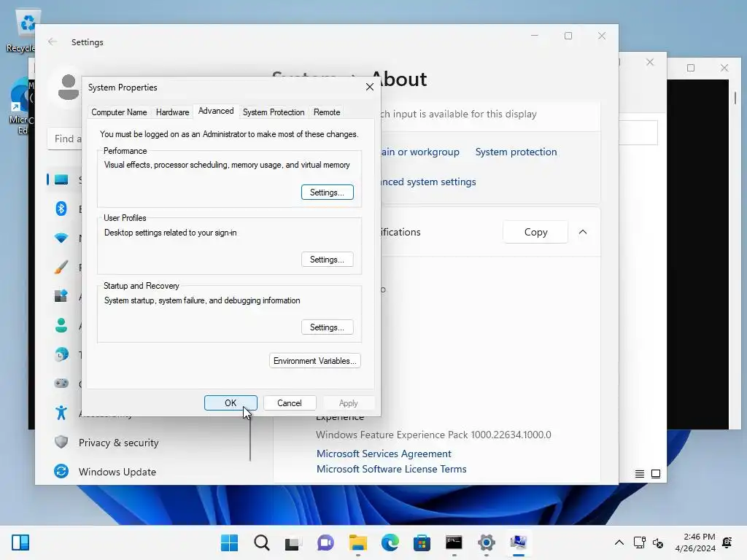
Task: Open Task View on taskbar
Action: (x=293, y=542)
